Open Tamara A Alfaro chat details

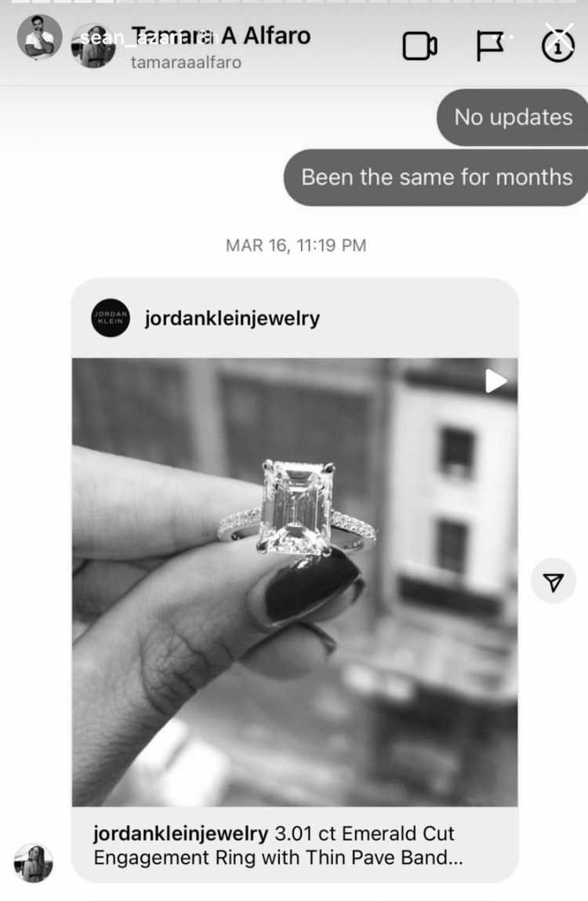click(x=221, y=36)
